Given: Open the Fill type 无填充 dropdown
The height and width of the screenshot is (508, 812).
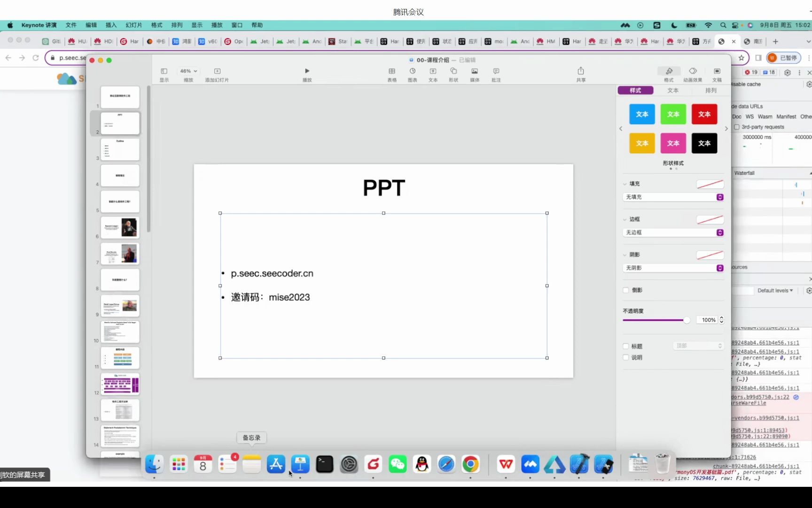Looking at the screenshot, I should click(673, 197).
